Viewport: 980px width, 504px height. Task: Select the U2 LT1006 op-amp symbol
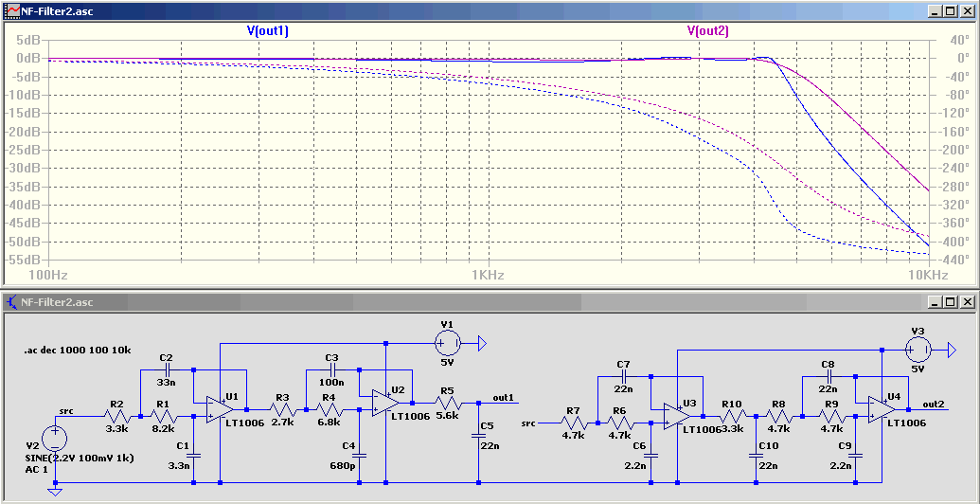pyautogui.click(x=385, y=403)
